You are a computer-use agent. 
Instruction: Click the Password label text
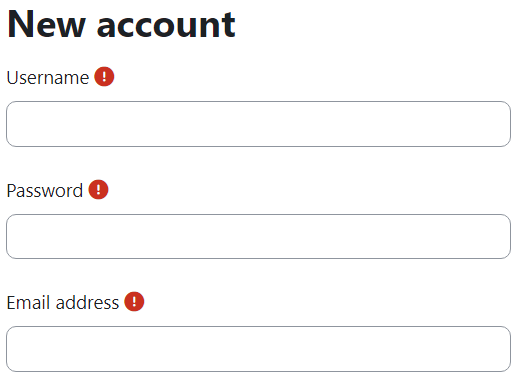click(45, 191)
